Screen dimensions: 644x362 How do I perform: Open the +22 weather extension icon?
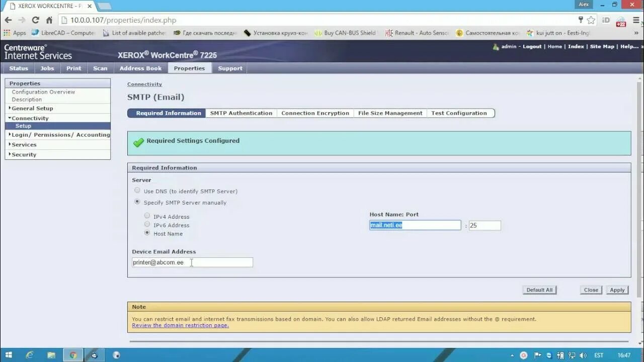pyautogui.click(x=621, y=21)
